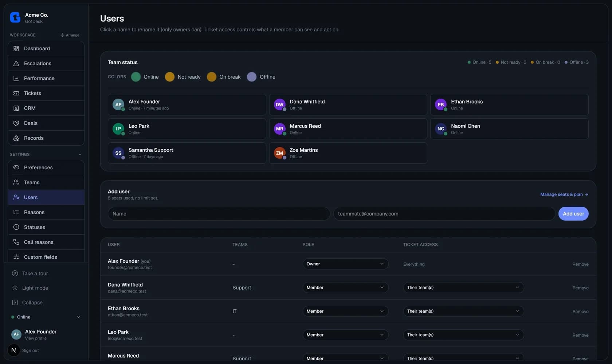Open the Tickets workspace page
The width and height of the screenshot is (612, 364).
pos(46,93)
